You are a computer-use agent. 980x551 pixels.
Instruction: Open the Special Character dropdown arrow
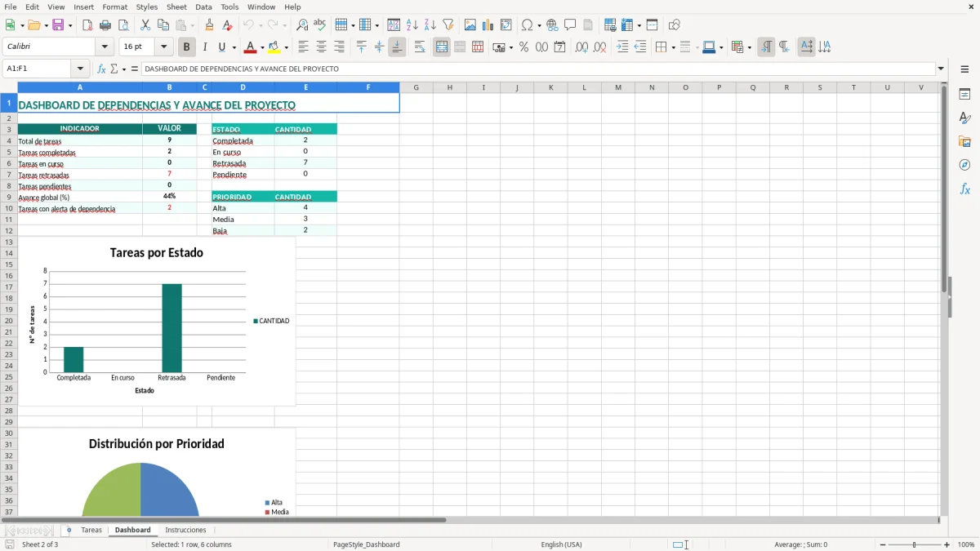[x=539, y=25]
